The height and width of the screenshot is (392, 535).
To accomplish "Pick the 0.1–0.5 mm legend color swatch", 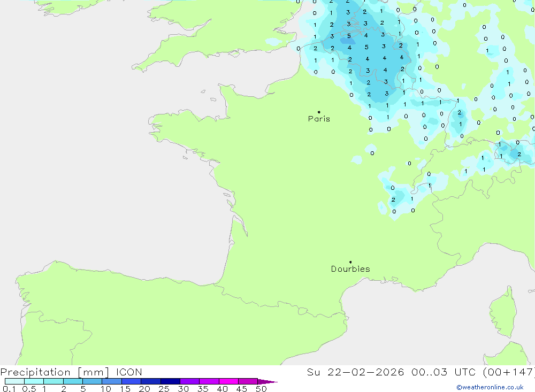I will 14,381.
